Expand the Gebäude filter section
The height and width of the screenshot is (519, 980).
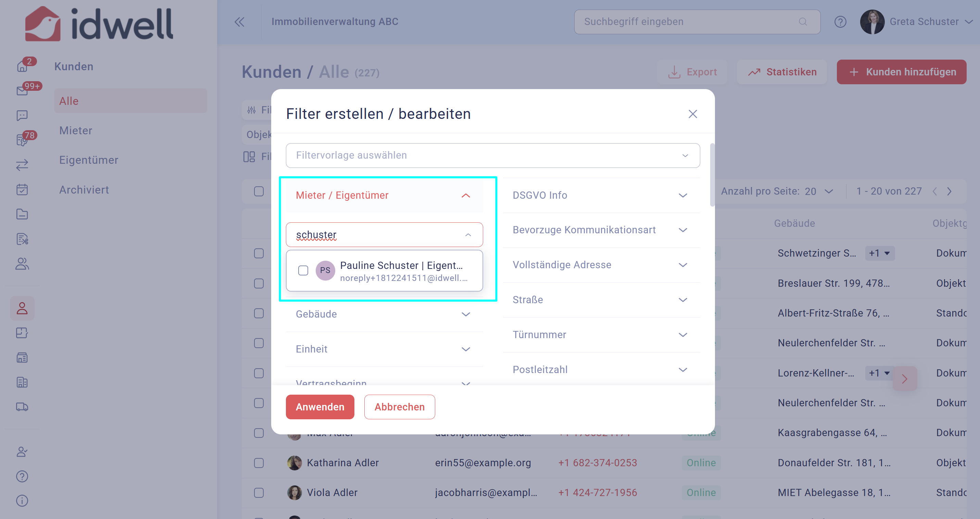384,314
